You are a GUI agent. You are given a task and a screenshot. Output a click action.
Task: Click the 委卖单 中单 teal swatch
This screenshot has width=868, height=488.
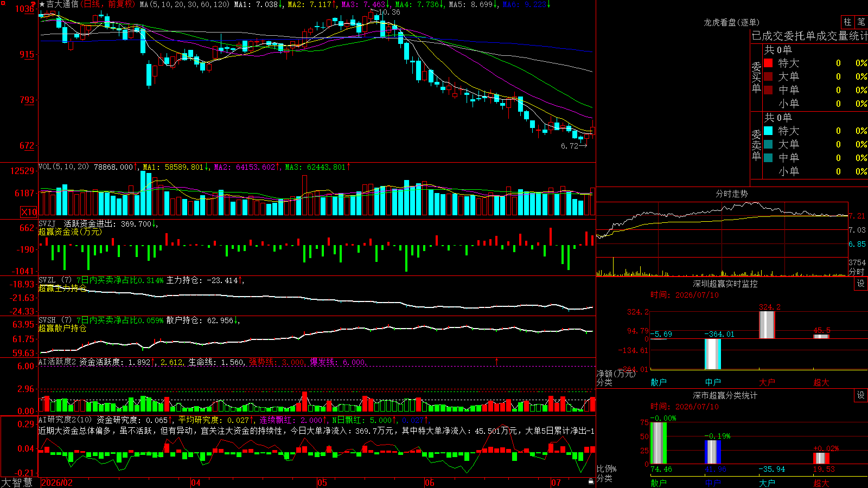coord(768,158)
